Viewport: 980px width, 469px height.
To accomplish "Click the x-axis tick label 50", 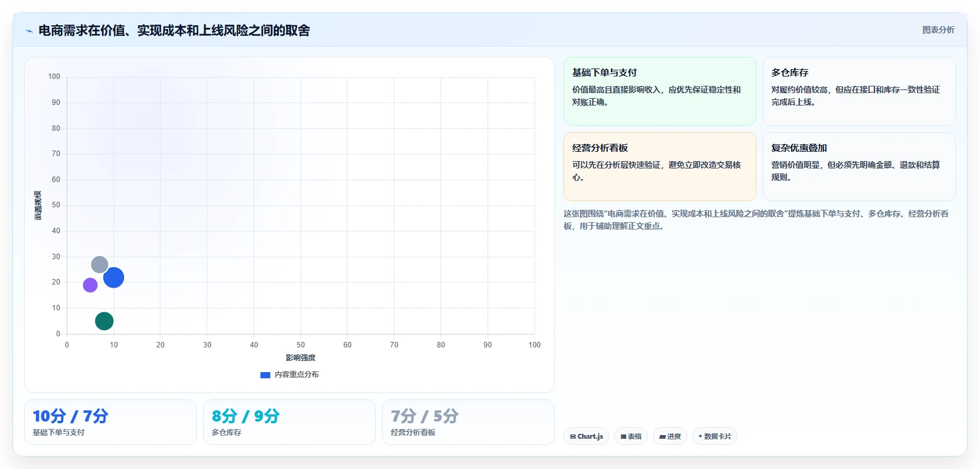I will (x=301, y=345).
